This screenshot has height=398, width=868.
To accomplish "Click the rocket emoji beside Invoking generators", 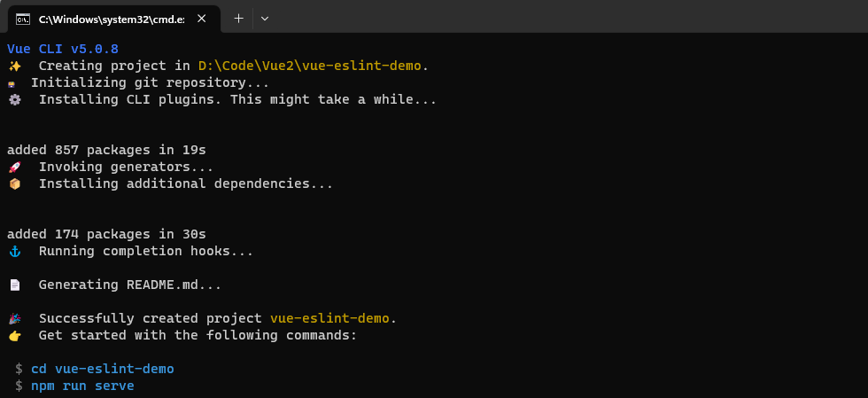I will [x=14, y=167].
